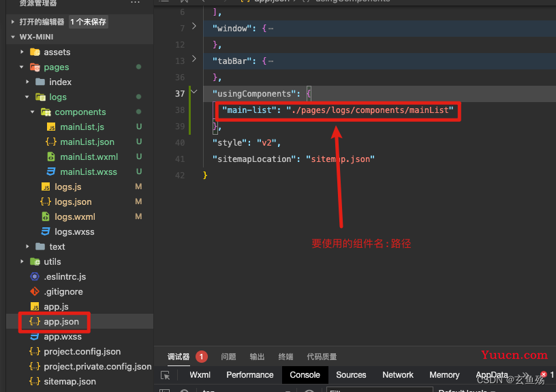Open the Memory devtools tab
This screenshot has height=392, width=556.
444,375
